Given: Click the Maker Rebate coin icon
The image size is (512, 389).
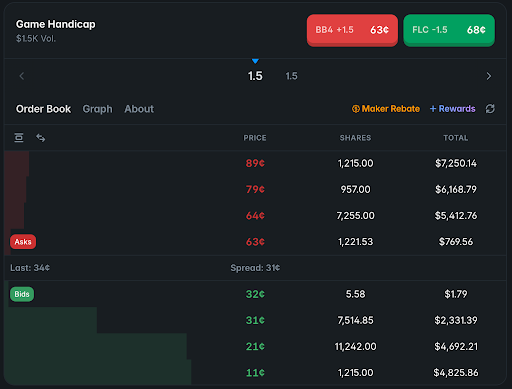Looking at the screenshot, I should click(356, 109).
